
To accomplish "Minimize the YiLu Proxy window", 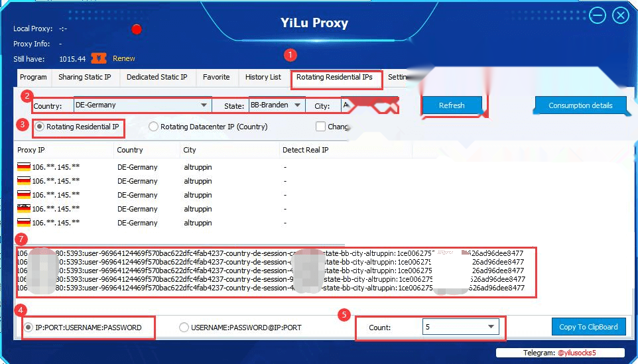I will click(x=598, y=15).
